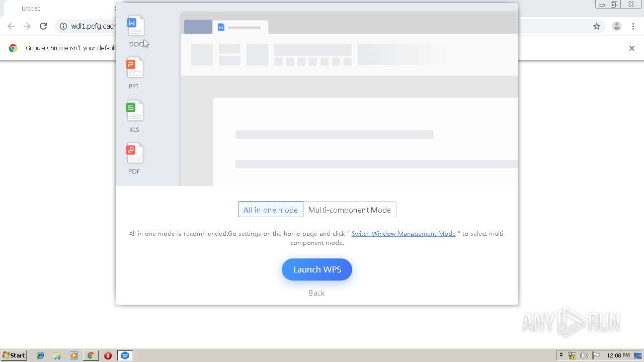The width and height of the screenshot is (644, 362).
Task: Switch to Chrome in the taskbar
Action: coord(91,355)
